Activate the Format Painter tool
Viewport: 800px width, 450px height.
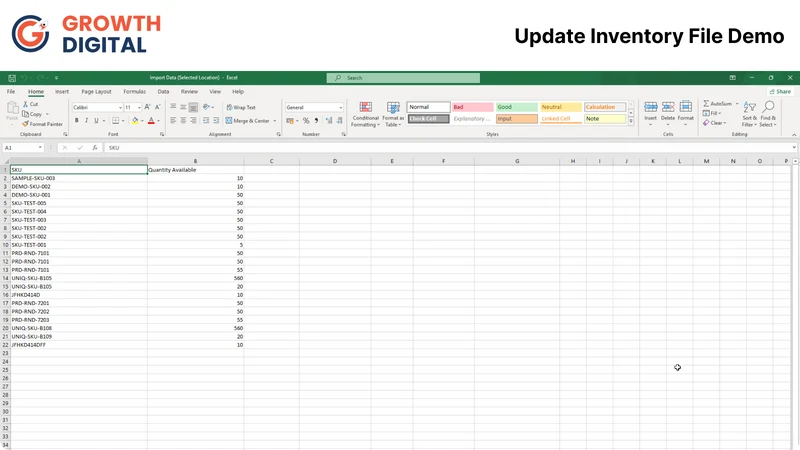[42, 124]
